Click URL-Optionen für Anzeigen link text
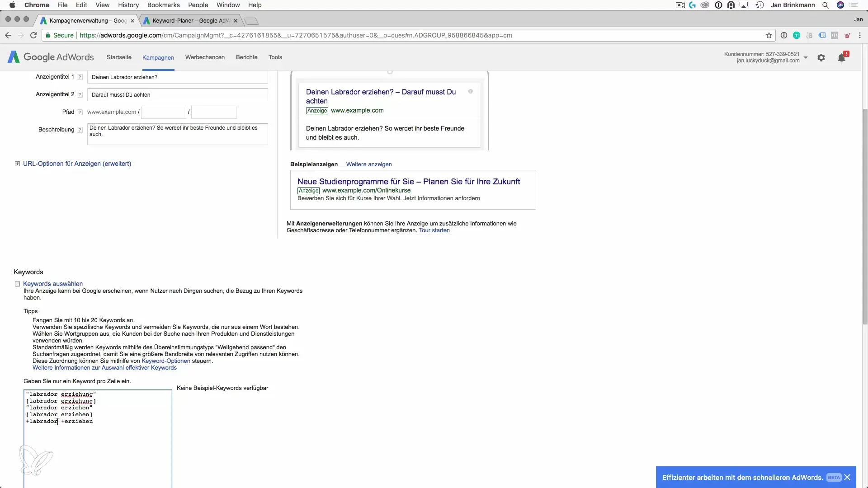Image resolution: width=868 pixels, height=488 pixels. tap(77, 164)
